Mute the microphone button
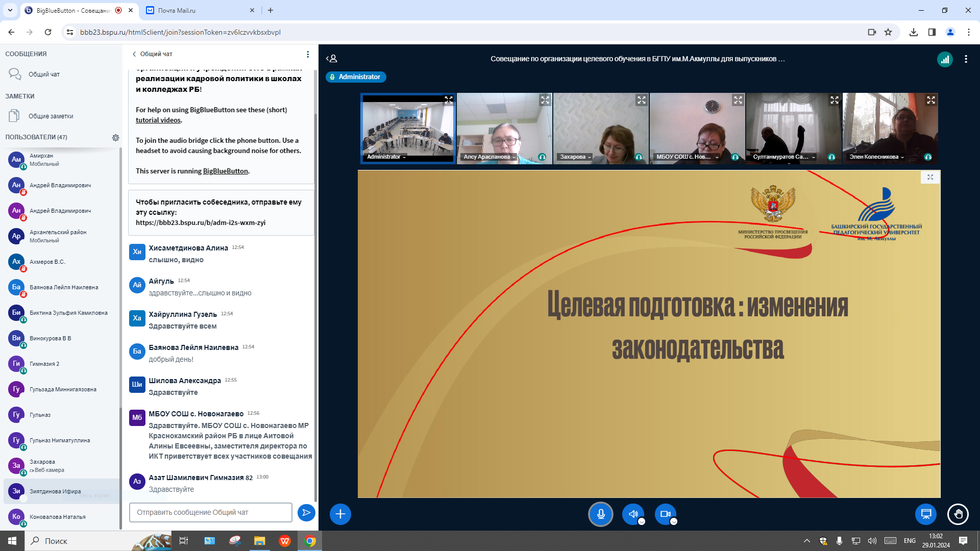 pyautogui.click(x=601, y=514)
